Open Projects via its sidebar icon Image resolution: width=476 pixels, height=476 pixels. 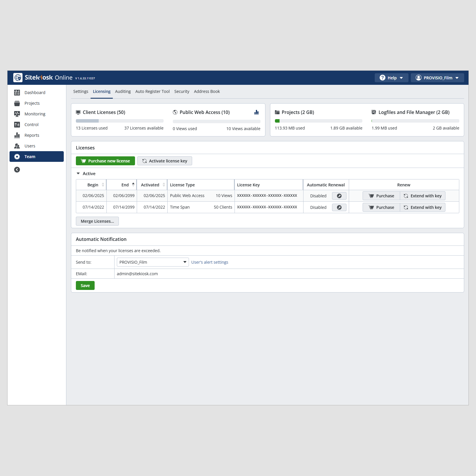(17, 103)
